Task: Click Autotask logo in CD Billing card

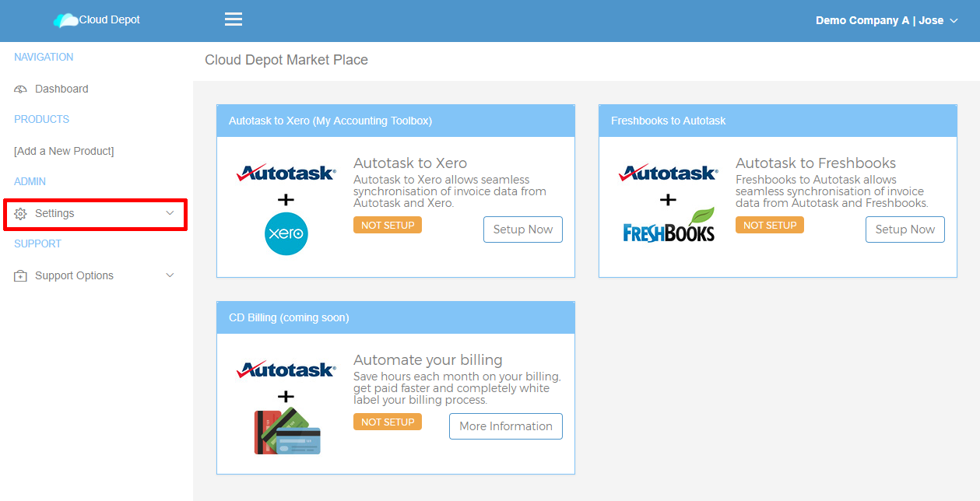Action: [286, 370]
